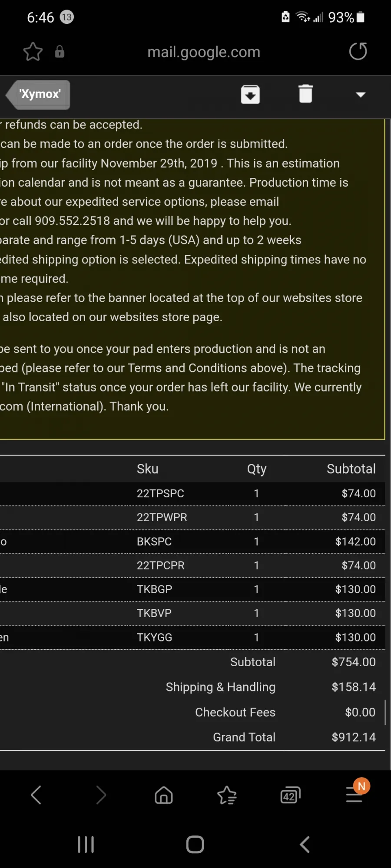Archive this email message
This screenshot has height=868, width=391.
point(250,94)
